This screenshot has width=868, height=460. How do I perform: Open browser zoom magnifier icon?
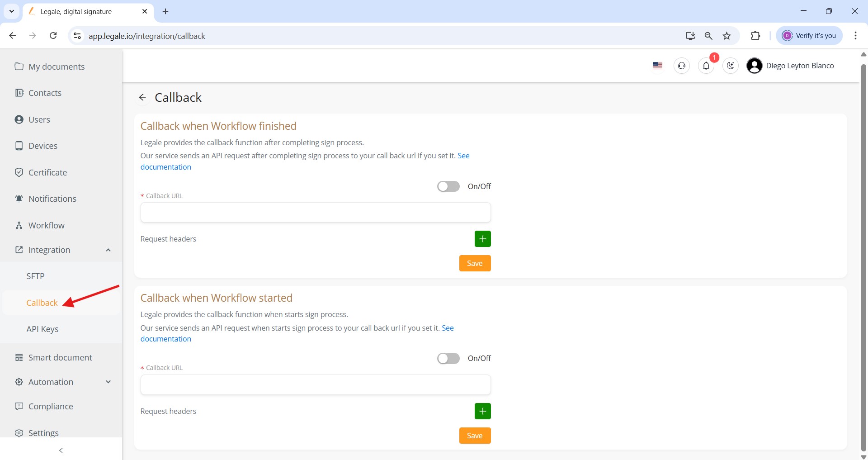click(708, 36)
